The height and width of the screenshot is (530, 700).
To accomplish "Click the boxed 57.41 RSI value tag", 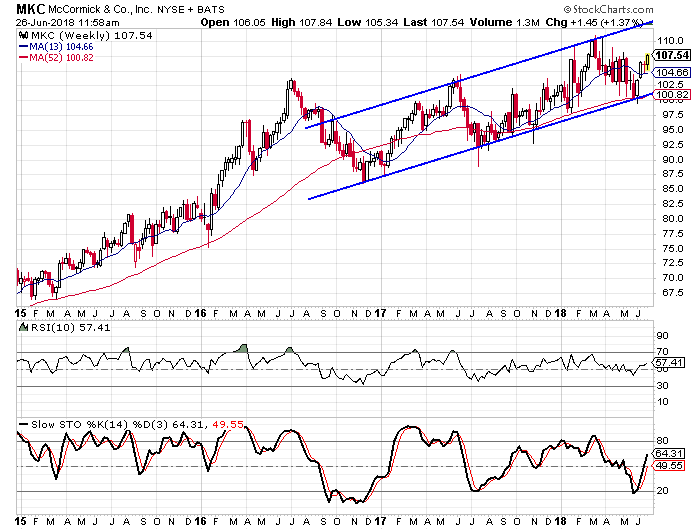I will point(668,362).
